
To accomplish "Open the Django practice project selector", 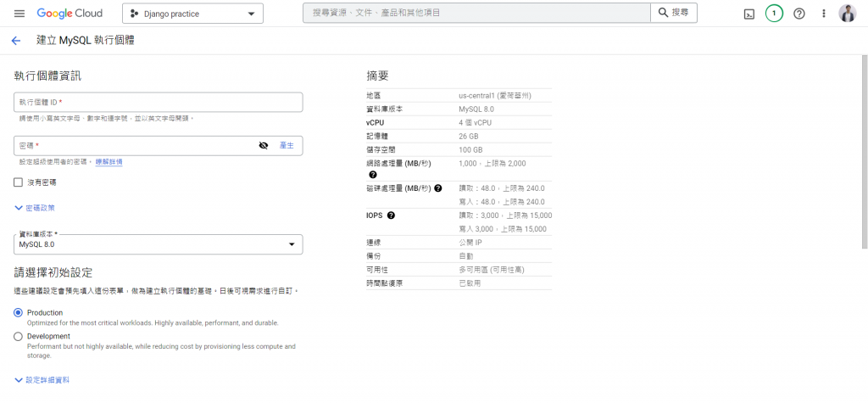I will pyautogui.click(x=192, y=14).
